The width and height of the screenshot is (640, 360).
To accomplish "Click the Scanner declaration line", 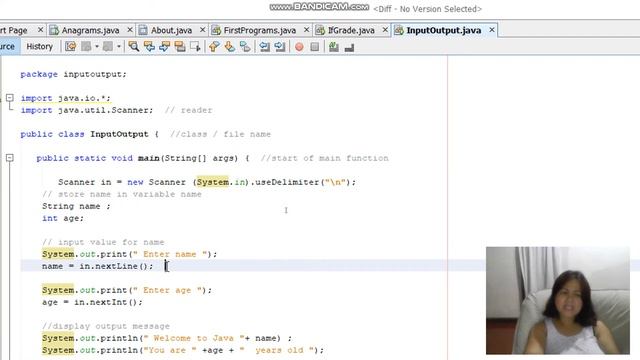I will [x=207, y=182].
